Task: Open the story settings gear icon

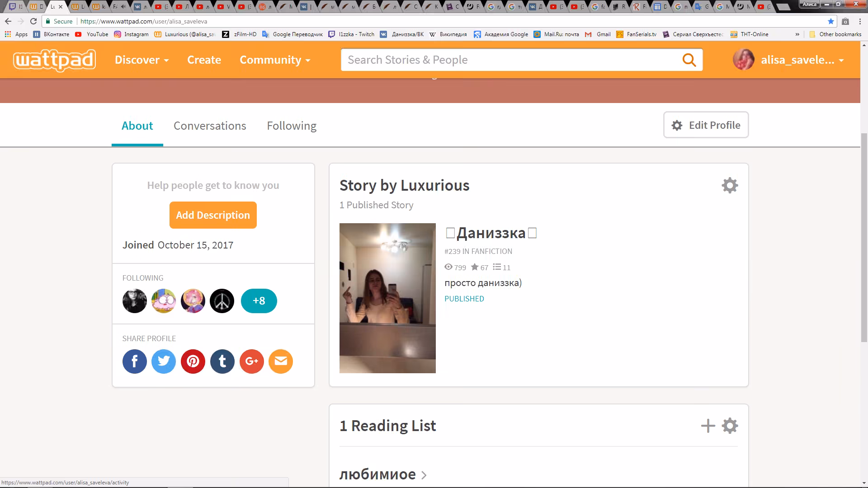Action: (x=730, y=185)
